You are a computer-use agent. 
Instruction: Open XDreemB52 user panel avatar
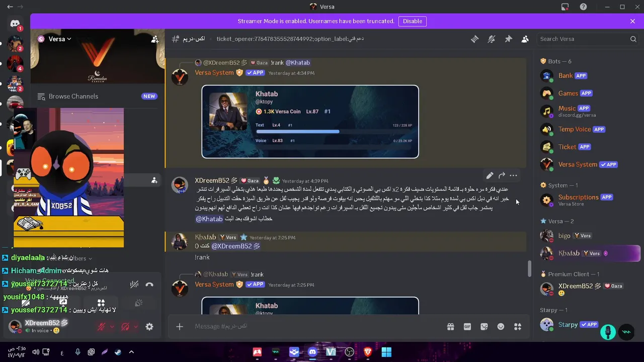click(x=15, y=326)
